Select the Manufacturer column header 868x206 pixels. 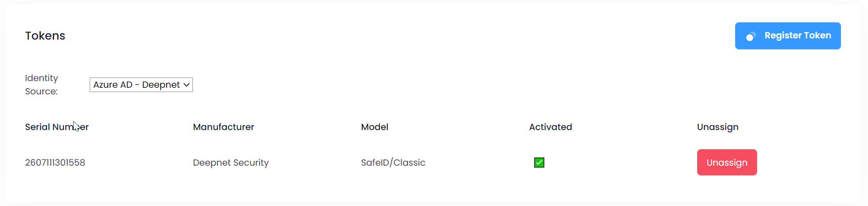coord(223,127)
